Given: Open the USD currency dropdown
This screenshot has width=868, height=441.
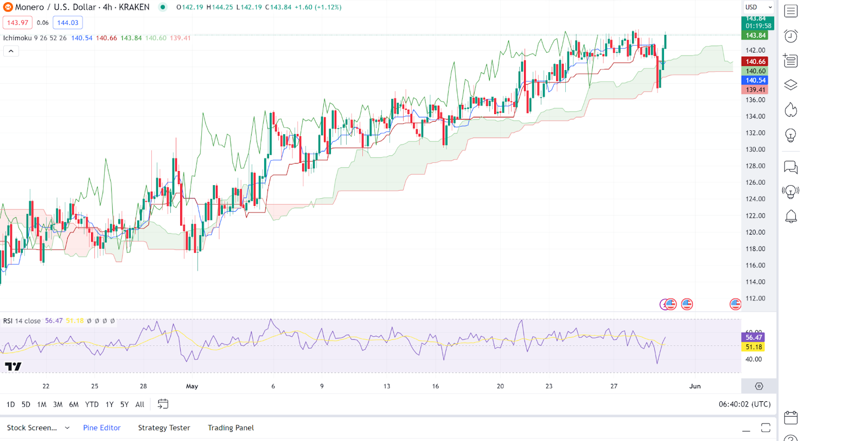Looking at the screenshot, I should 758,7.
